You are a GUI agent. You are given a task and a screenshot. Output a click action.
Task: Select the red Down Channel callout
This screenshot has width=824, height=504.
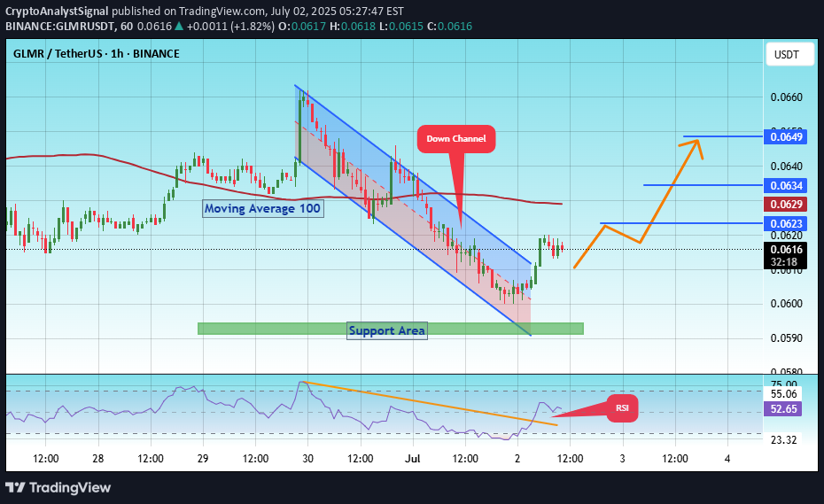click(456, 139)
